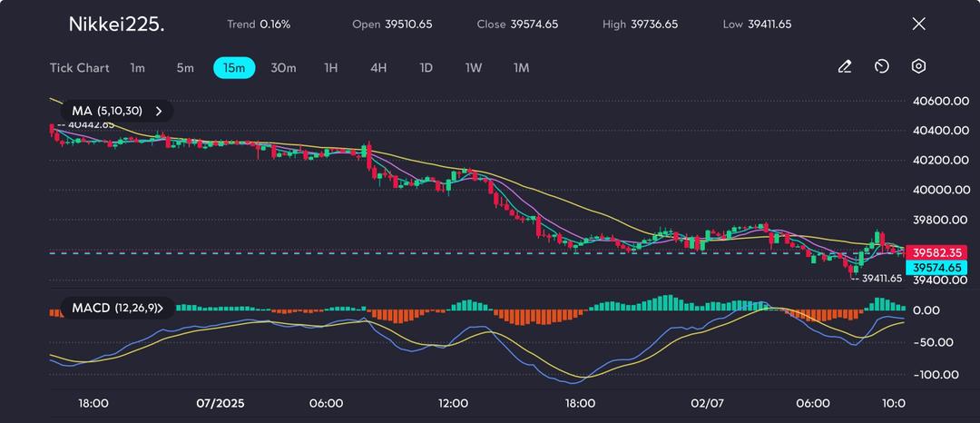This screenshot has height=423, width=980.
Task: Switch to 30m timeframe
Action: click(x=283, y=68)
